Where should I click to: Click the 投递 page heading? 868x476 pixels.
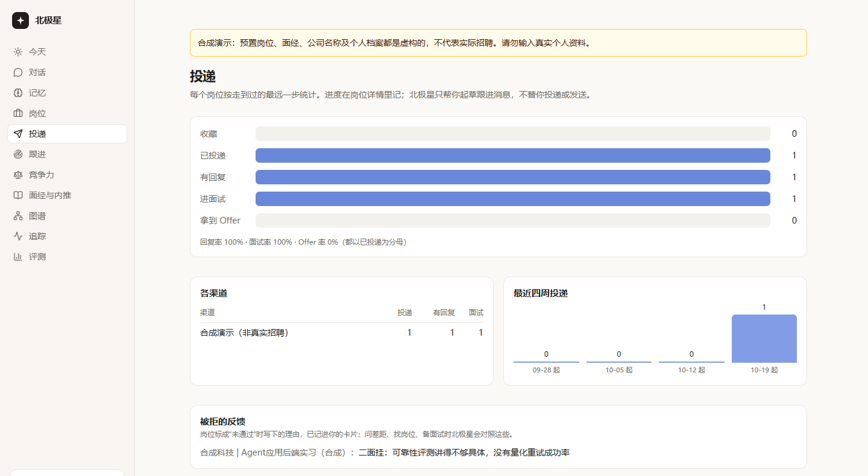tap(203, 77)
